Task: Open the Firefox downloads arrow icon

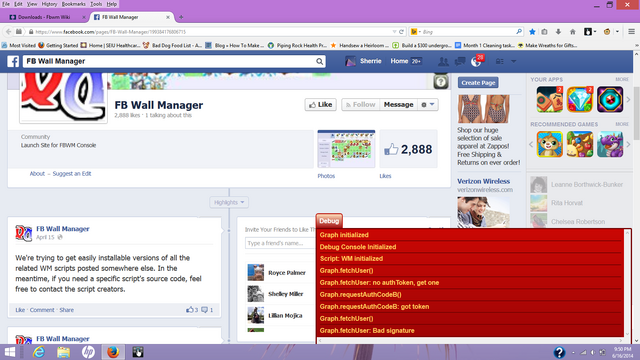Action: tap(558, 31)
